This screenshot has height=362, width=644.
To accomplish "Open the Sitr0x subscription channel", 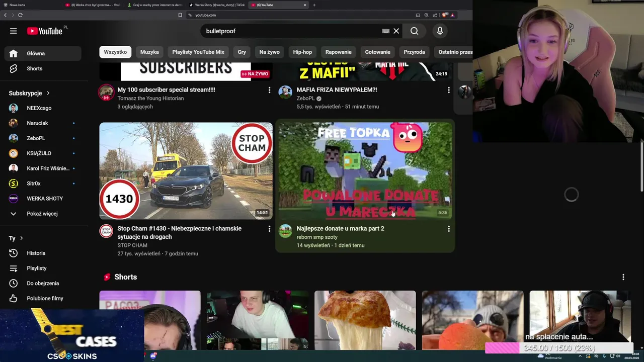I will point(43,184).
